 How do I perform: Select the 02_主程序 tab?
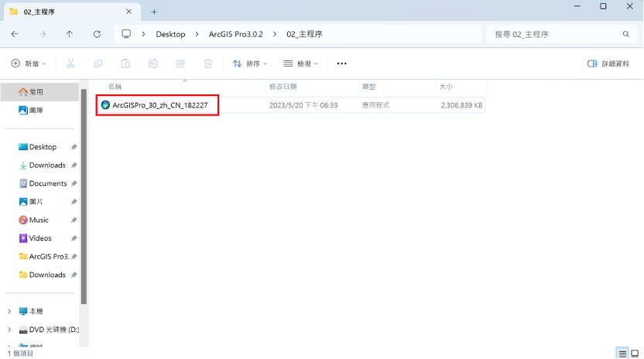point(72,12)
